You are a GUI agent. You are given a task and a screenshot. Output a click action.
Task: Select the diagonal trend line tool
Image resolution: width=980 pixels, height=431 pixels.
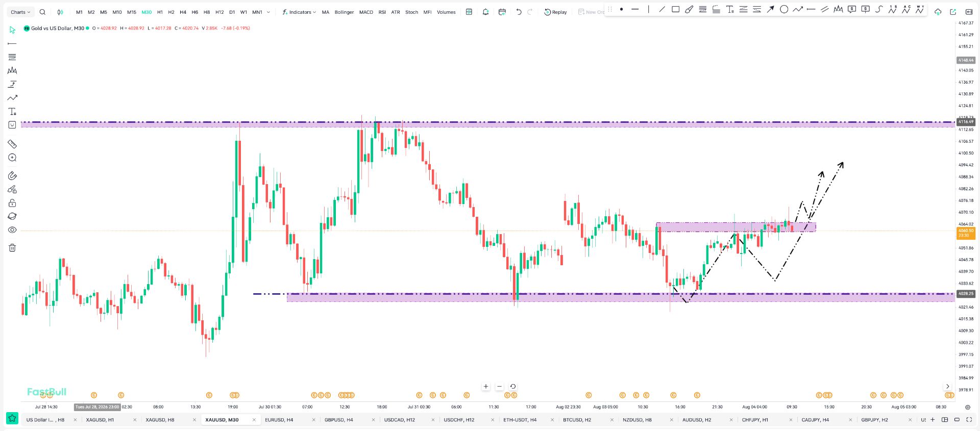662,9
